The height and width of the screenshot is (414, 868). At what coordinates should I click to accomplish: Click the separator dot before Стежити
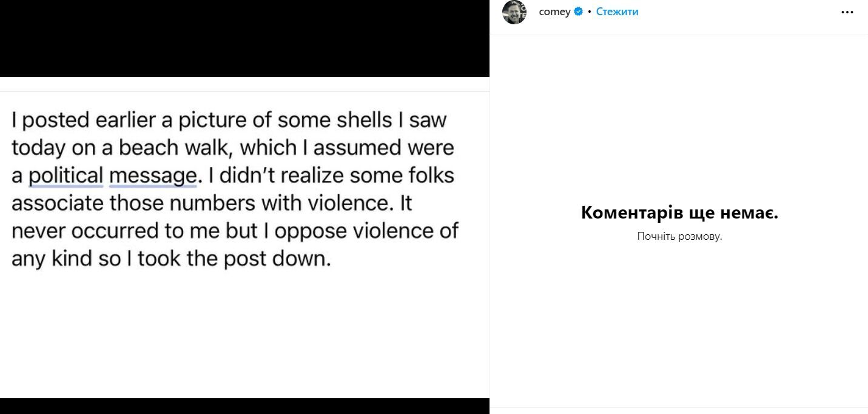click(590, 12)
